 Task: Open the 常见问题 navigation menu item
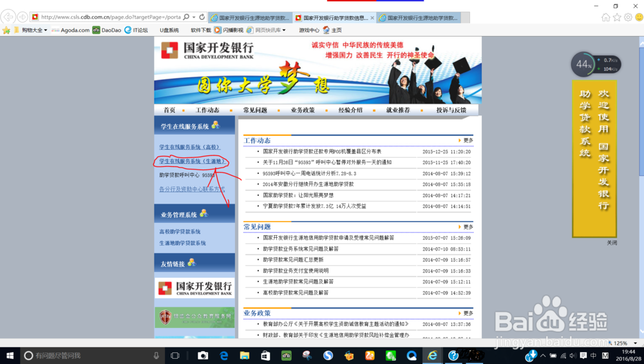254,110
